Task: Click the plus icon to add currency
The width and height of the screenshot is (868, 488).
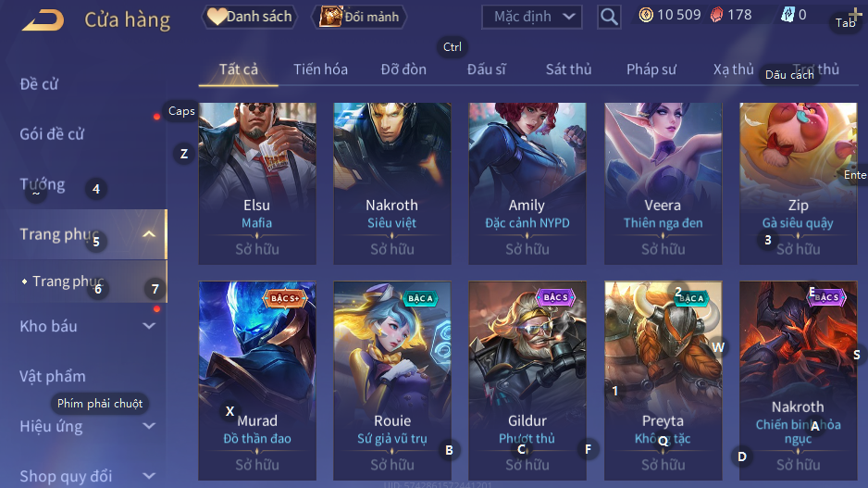Action: (855, 15)
